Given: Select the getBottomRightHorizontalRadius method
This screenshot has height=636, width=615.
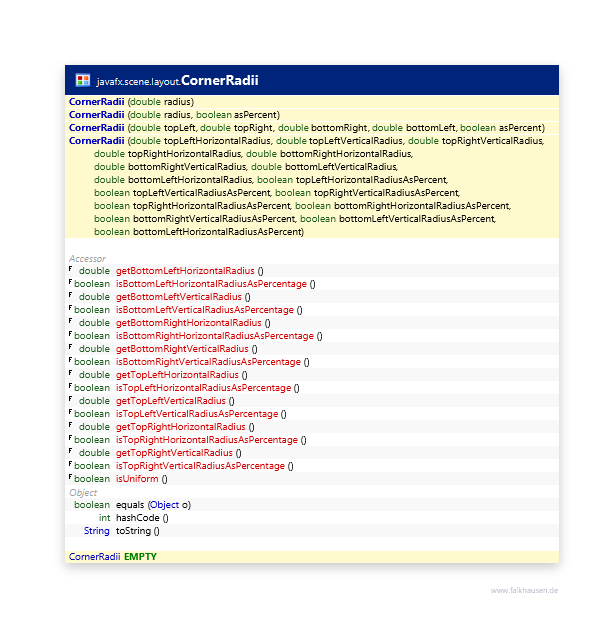Looking at the screenshot, I should [189, 323].
